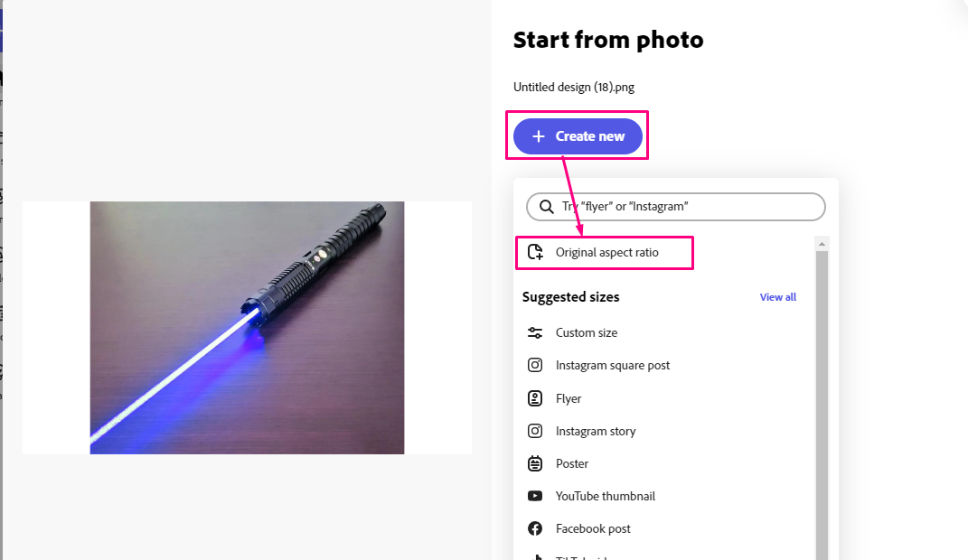
Task: Click the plus icon in Create new
Action: click(x=539, y=136)
